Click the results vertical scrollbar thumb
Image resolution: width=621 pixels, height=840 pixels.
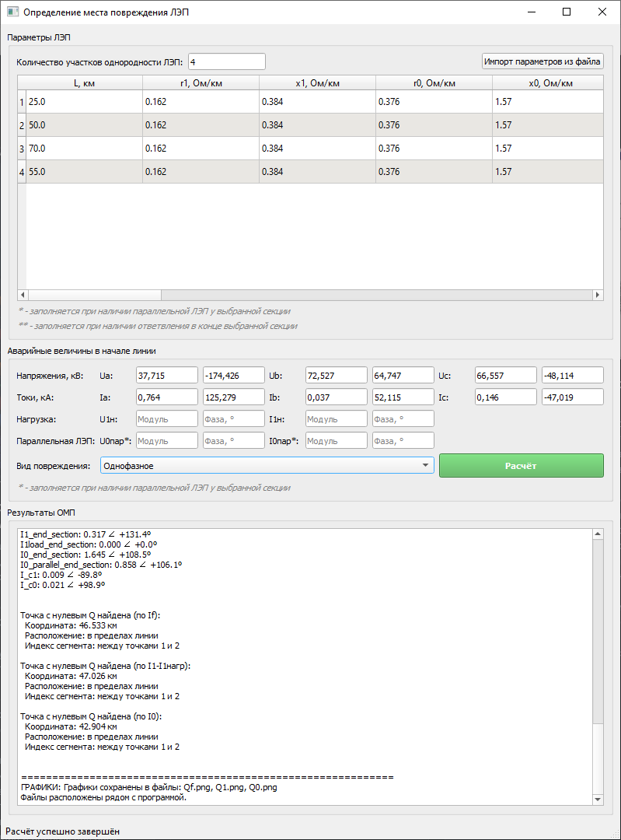598,631
